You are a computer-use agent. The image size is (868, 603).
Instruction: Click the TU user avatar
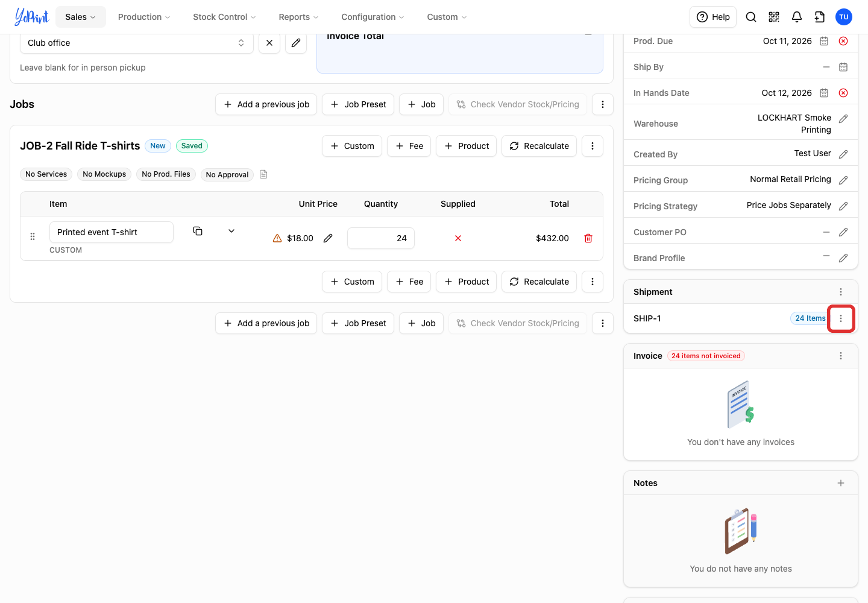(844, 17)
